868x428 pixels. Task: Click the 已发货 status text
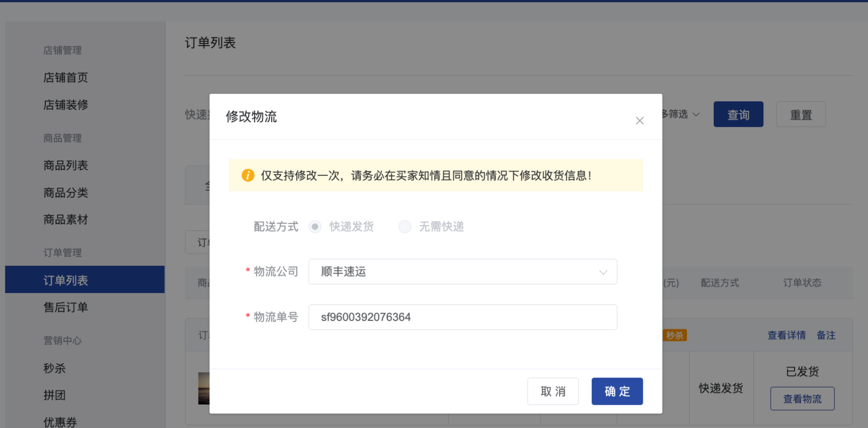tap(803, 372)
